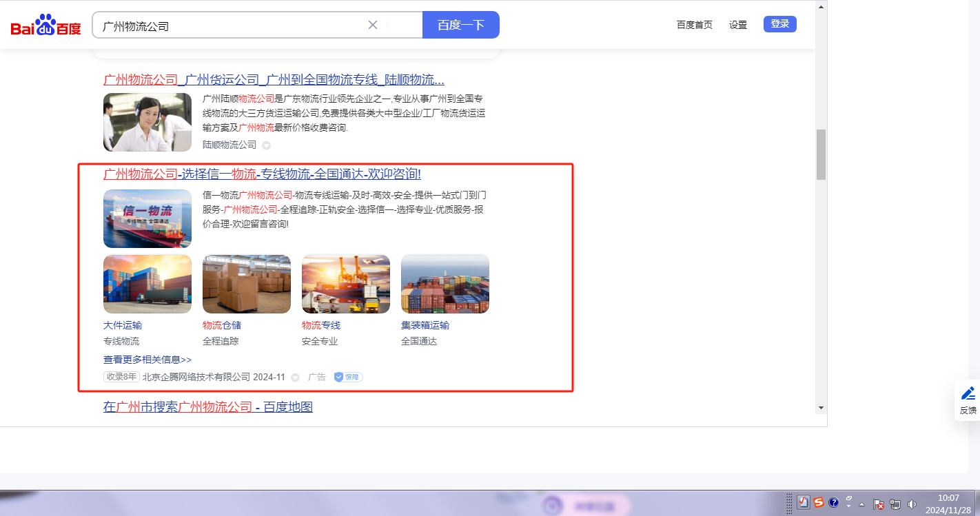980x516 pixels.
Task: Click the 保障 shield badge
Action: click(348, 377)
